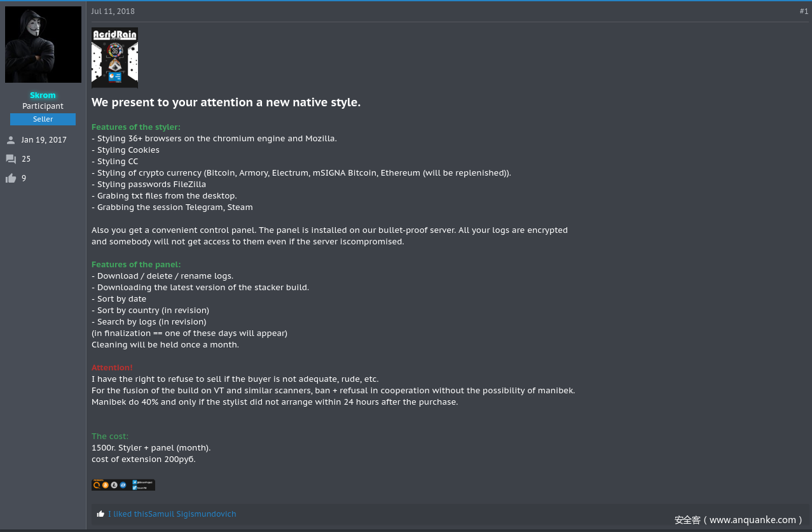Click the Litecoin icon in the signature banner
The width and height of the screenshot is (812, 532).
point(114,485)
